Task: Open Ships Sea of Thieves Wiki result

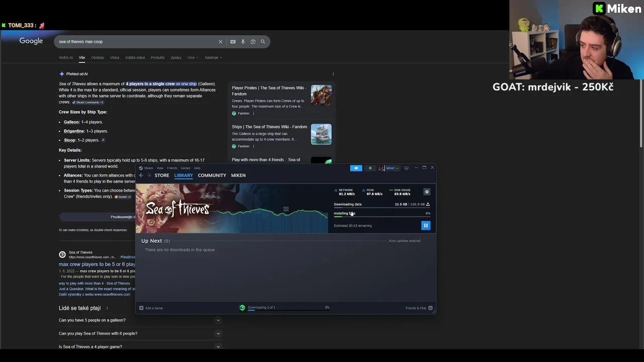Action: [x=269, y=127]
